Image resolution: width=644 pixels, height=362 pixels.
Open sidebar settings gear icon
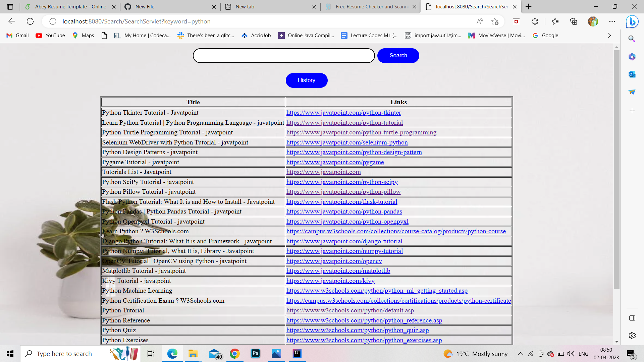(632, 336)
